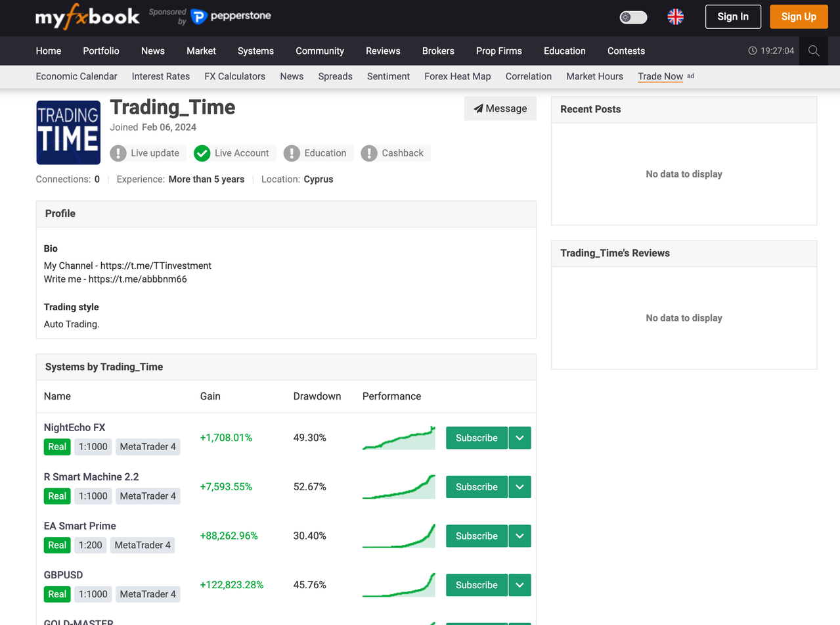The width and height of the screenshot is (840, 625).
Task: Open the R Smart Machine 2.2 system
Action: pyautogui.click(x=91, y=476)
